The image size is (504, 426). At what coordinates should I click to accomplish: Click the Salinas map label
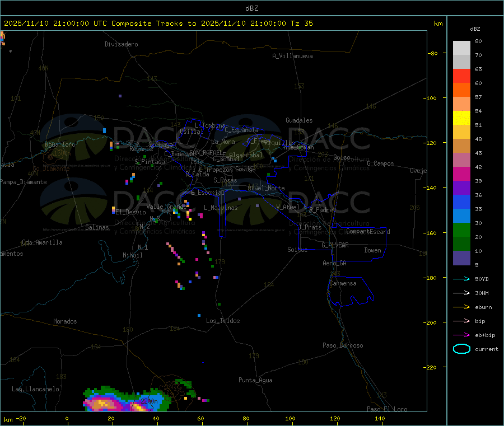[97, 227]
